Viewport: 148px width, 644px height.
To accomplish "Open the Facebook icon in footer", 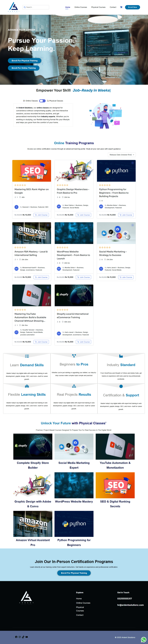I will coord(16,637).
